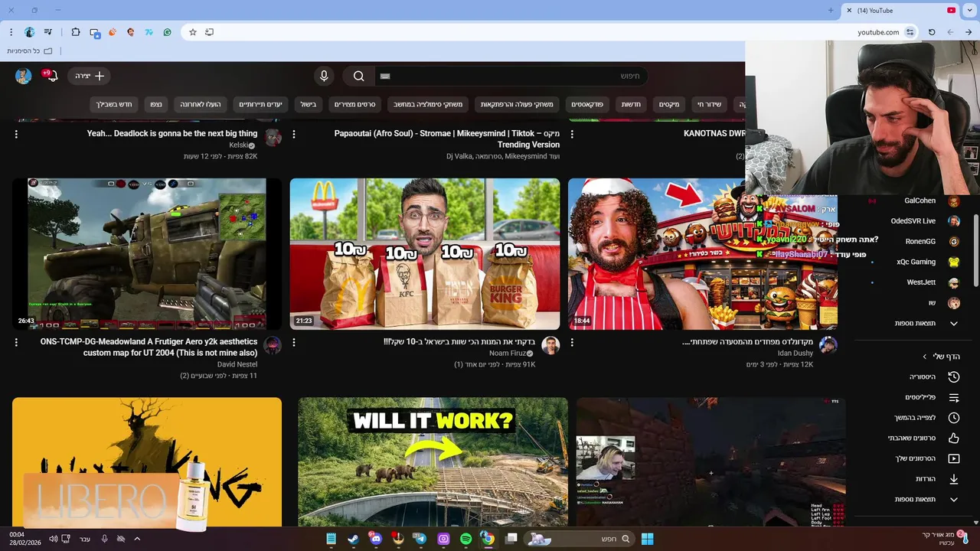The height and width of the screenshot is (551, 980).
Task: Select the 'הועלו לאחרונה' filter chip
Action: tap(201, 104)
